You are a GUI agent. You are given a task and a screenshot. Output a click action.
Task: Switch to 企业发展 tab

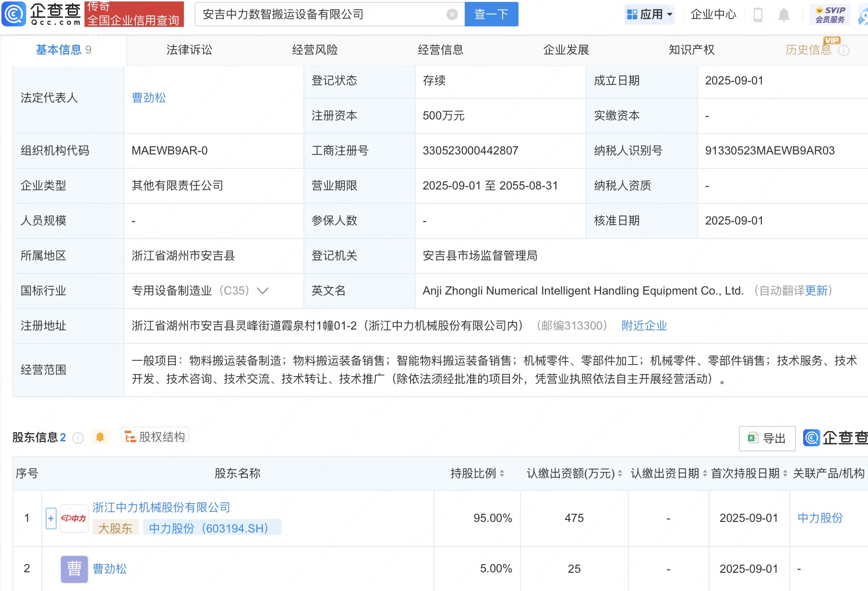click(566, 50)
